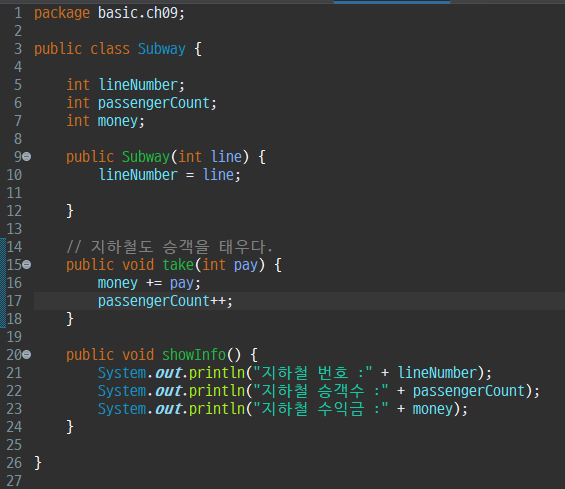Click the string "지하철 승객수 :" on line 22
Screen dimensions: 565x489
pos(321,391)
